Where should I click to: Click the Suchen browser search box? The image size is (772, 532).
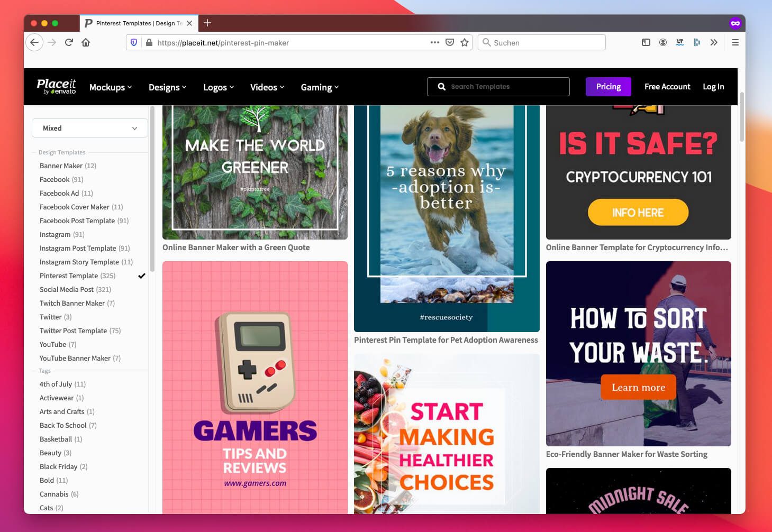pos(542,42)
